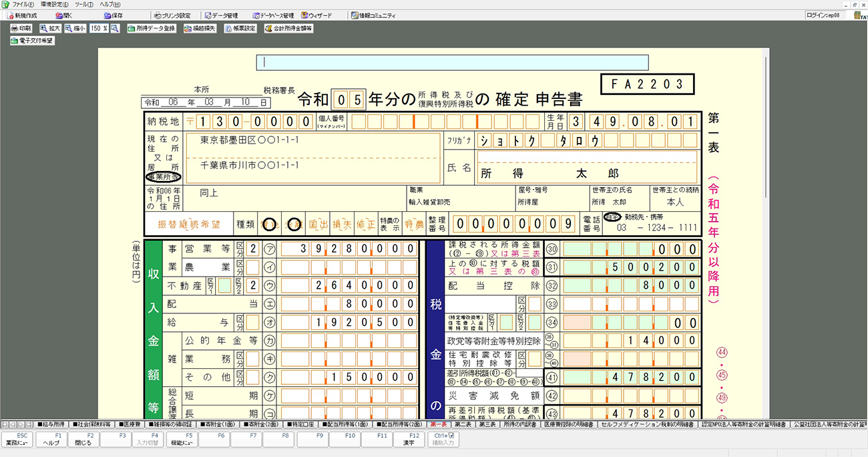The height and width of the screenshot is (457, 868).
Task: Save data using the 保存 icon
Action: point(113,15)
